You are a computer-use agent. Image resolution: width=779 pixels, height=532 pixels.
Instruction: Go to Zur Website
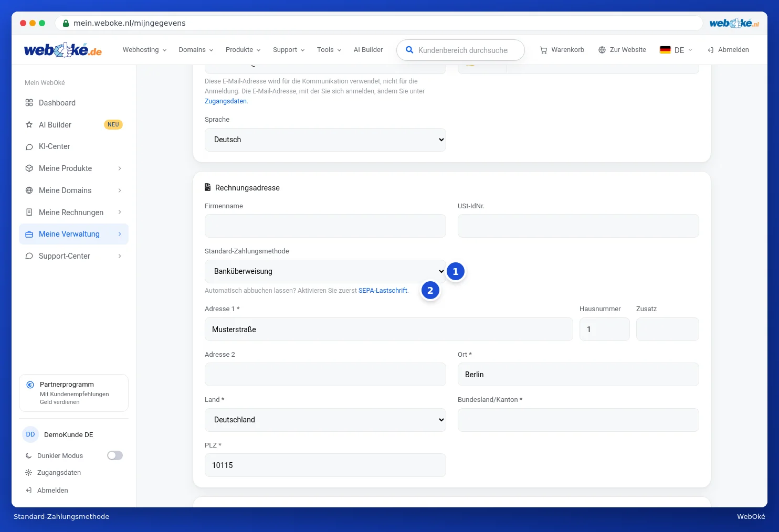tap(622, 50)
